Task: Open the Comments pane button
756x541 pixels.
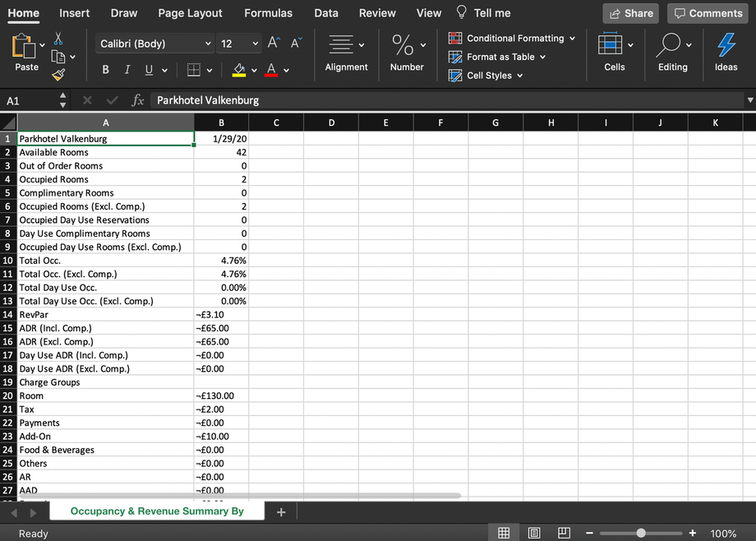Action: click(708, 13)
